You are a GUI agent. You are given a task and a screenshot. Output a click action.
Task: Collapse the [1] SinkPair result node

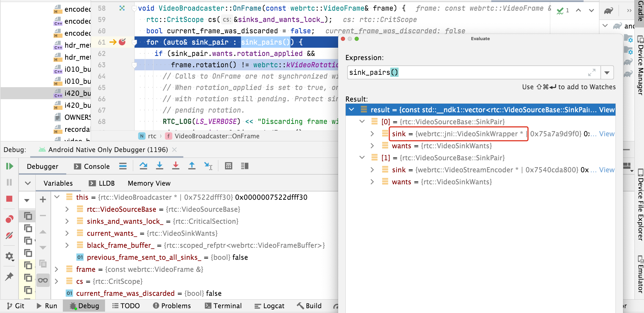(x=362, y=158)
